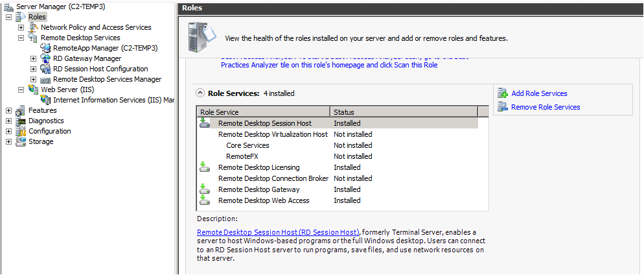Click installed icon beside Remote Desktop Web Access

(x=205, y=200)
